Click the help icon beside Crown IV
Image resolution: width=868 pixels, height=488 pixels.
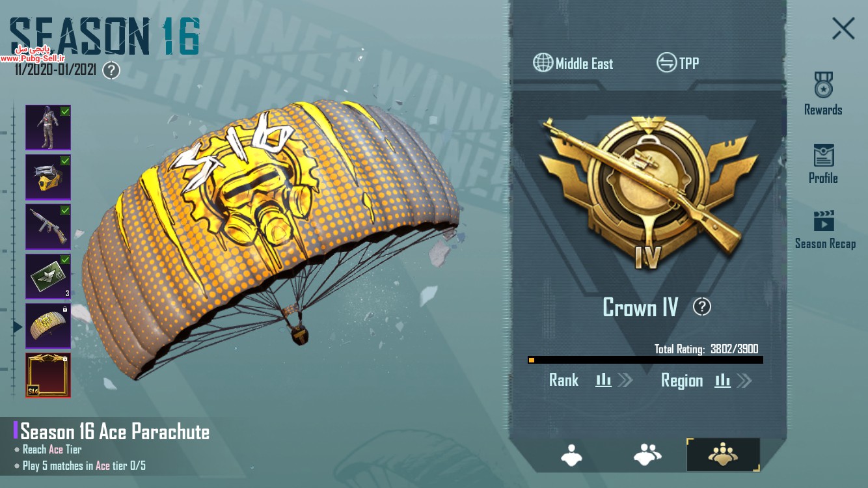(x=701, y=306)
